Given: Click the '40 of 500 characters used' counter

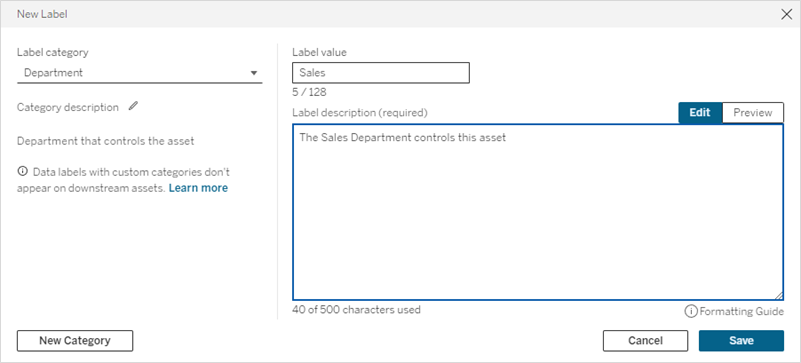Looking at the screenshot, I should 357,309.
